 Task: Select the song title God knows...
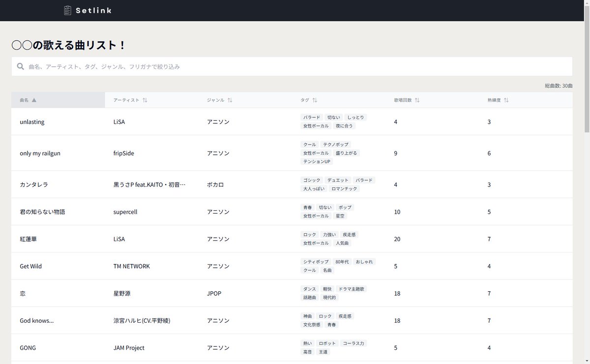pyautogui.click(x=36, y=321)
